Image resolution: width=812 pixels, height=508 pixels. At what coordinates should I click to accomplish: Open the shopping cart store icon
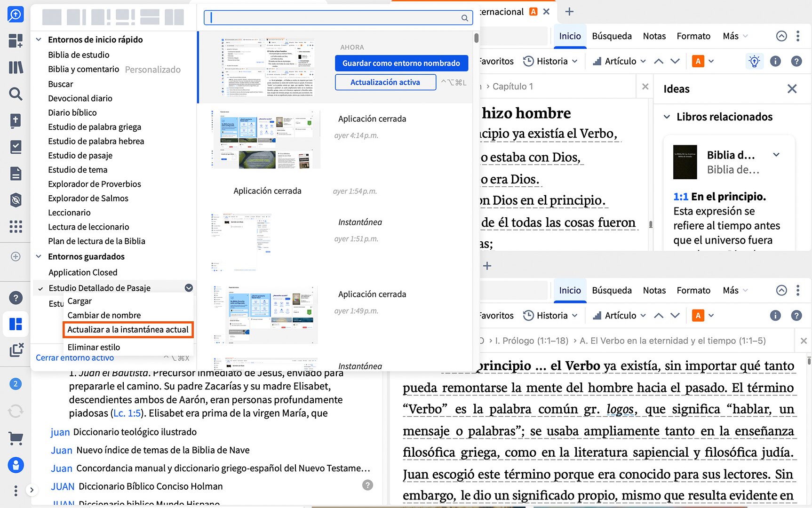click(x=16, y=438)
